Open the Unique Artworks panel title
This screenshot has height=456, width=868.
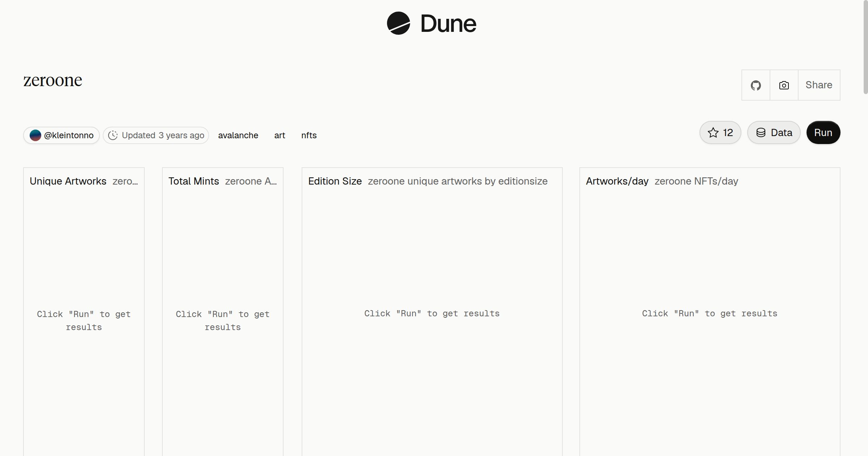click(x=68, y=181)
